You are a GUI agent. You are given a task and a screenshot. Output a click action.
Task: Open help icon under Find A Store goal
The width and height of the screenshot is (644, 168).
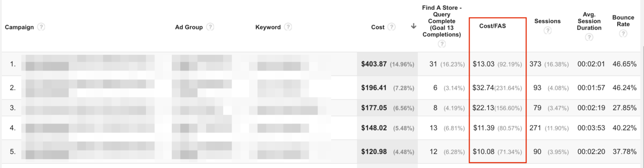pos(442,44)
